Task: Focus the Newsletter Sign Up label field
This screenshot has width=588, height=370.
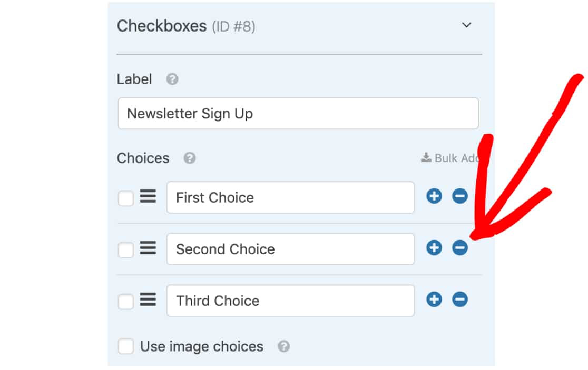Action: (298, 114)
